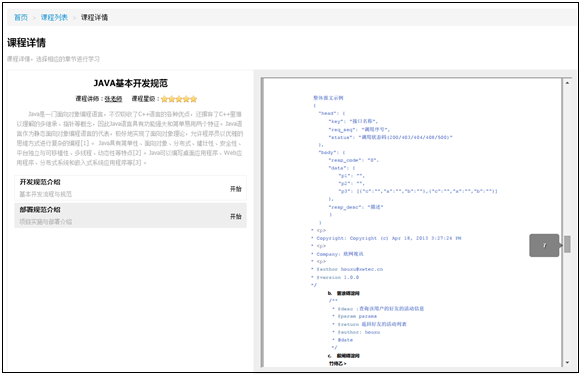Click the document preview pane
This screenshot has width=583, height=377.
pos(412,222)
